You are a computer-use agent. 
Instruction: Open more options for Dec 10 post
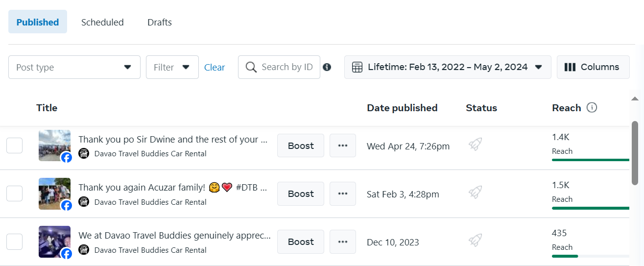[342, 242]
